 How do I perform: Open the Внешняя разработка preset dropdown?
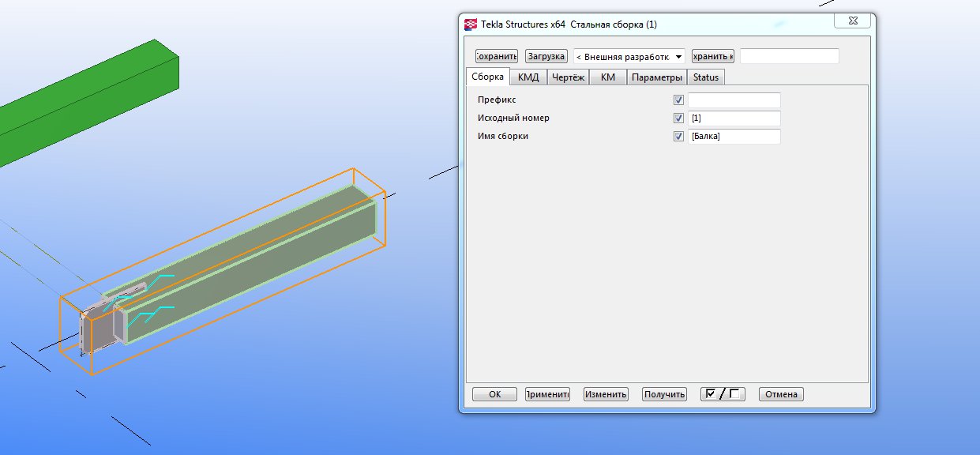(629, 57)
